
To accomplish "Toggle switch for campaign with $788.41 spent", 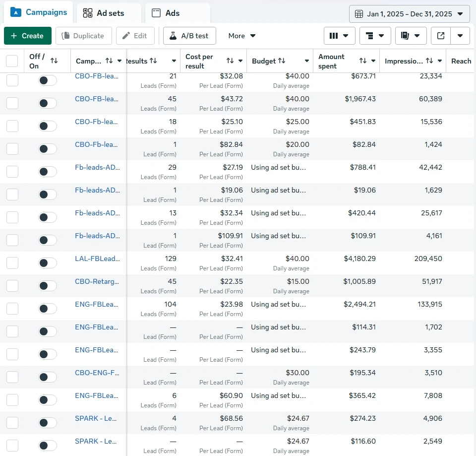I will 48,172.
